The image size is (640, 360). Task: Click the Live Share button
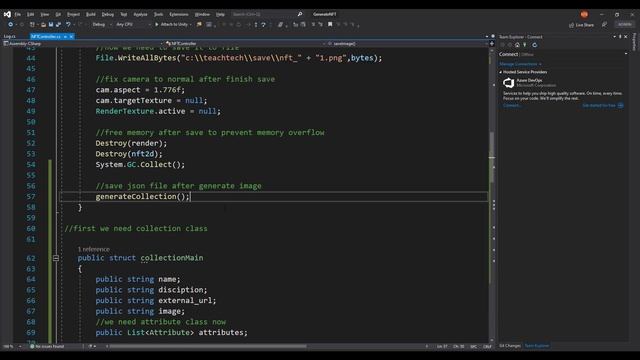[x=581, y=25]
